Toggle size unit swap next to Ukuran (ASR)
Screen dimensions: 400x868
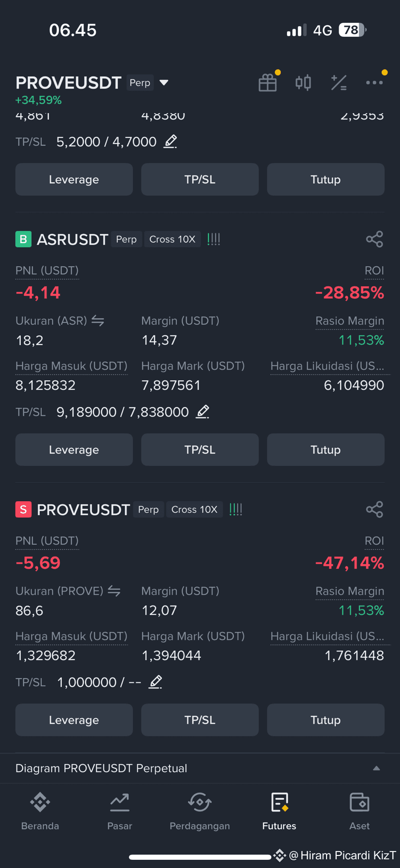98,320
